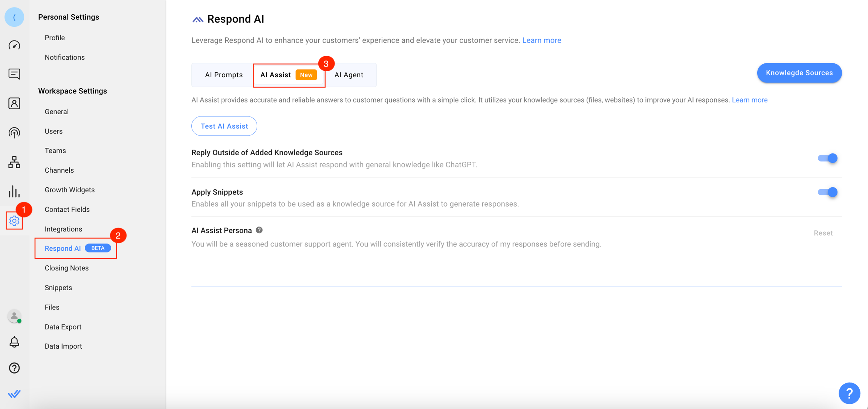Toggle off Apply Snippets switch
Screen dimensions: 868x409
point(827,192)
